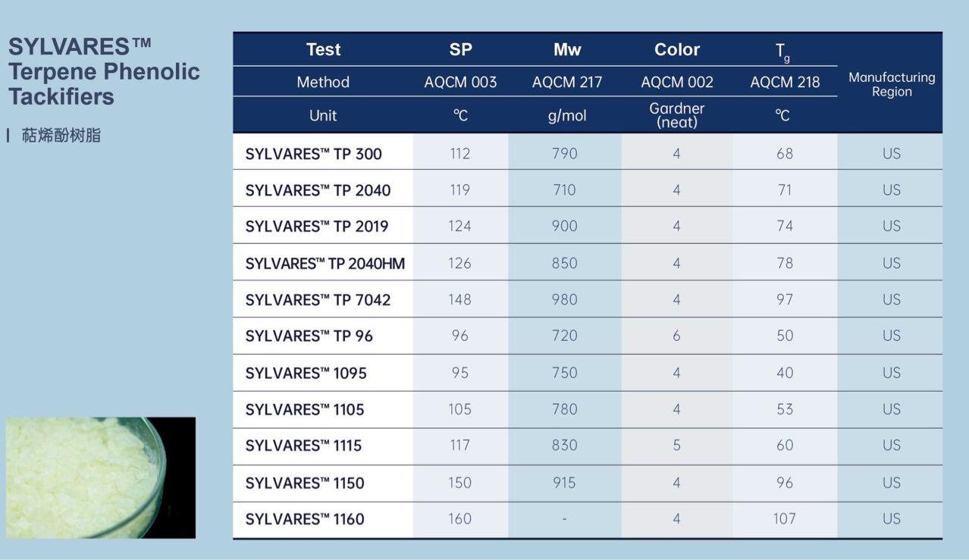The height and width of the screenshot is (560, 969).
Task: Click the SYLVARES TP 7042 product name
Action: pyautogui.click(x=318, y=300)
